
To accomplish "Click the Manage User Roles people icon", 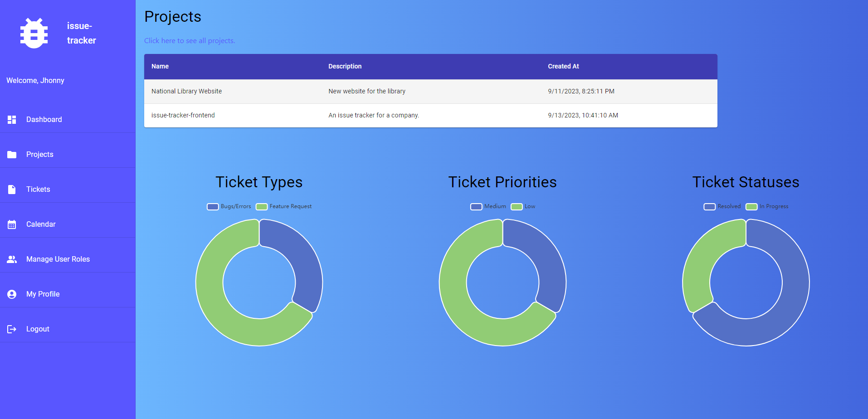I will 12,259.
